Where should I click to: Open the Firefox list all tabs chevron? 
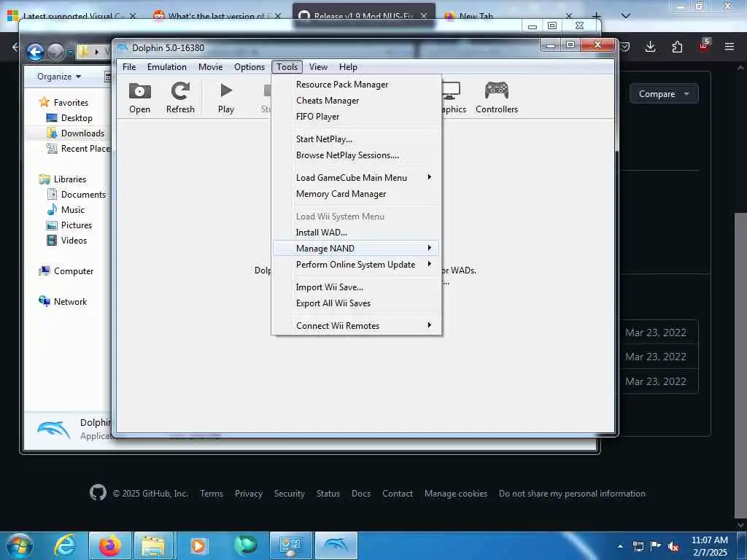[626, 16]
